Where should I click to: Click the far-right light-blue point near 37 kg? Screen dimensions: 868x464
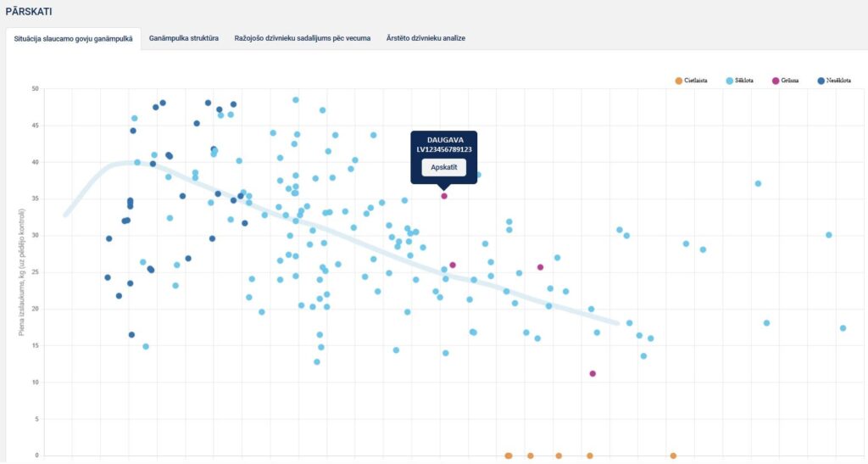(758, 183)
